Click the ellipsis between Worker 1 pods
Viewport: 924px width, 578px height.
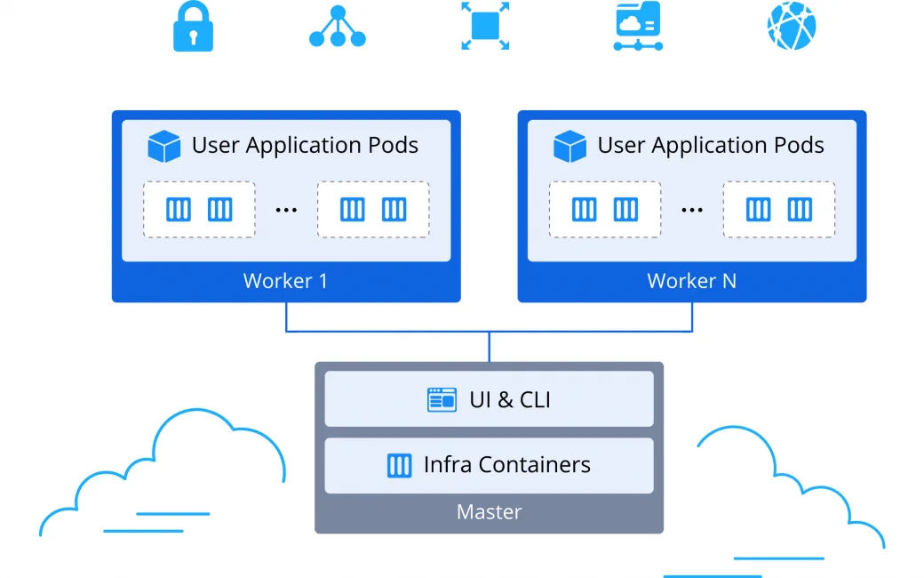pyautogui.click(x=286, y=211)
